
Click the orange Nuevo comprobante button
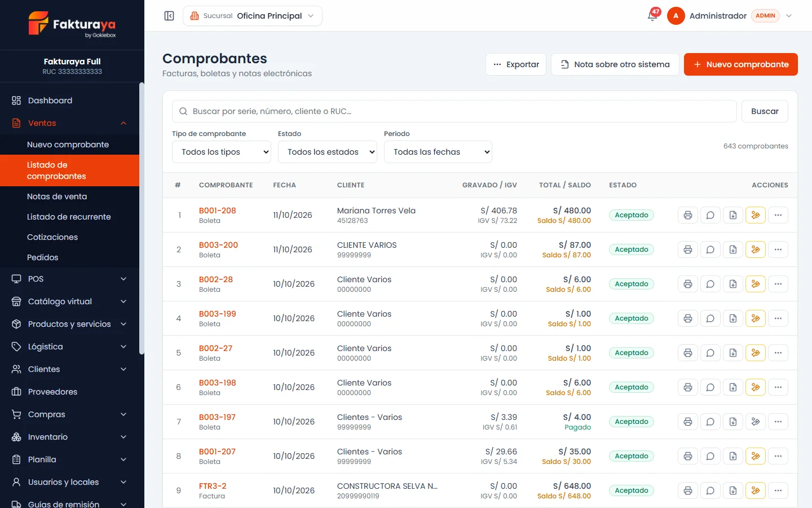(741, 64)
